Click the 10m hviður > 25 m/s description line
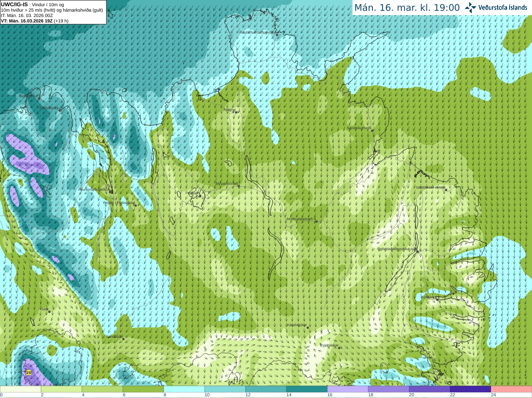 click(52, 10)
